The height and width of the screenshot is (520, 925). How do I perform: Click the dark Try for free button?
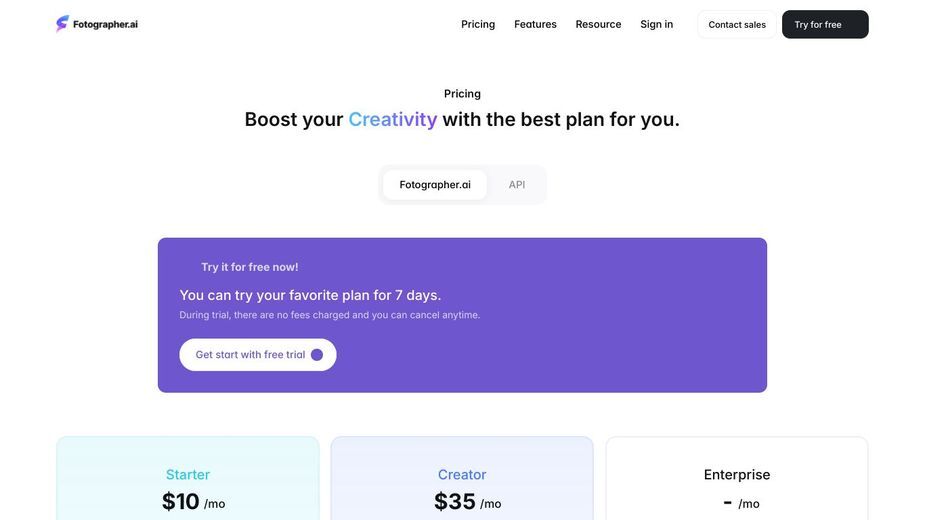point(825,24)
